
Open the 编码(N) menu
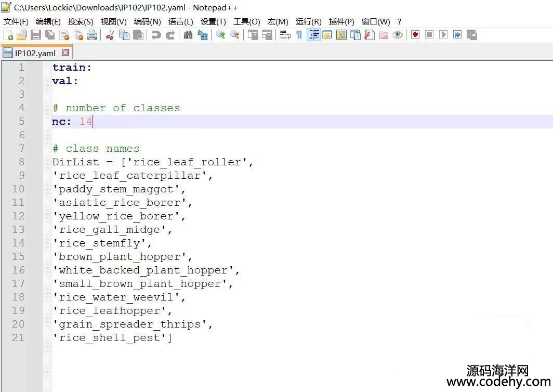tap(148, 22)
